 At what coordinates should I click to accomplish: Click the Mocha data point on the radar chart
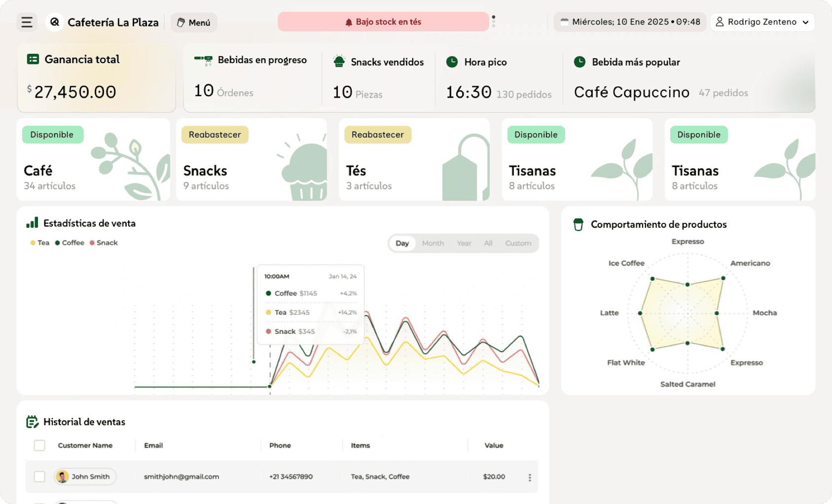pos(717,313)
